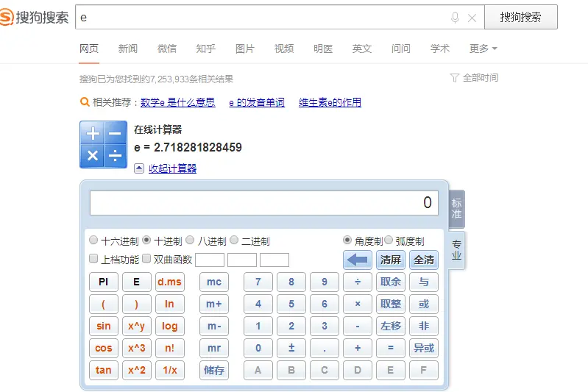This screenshot has height=392, width=588.
Task: Click the equals = key
Action: pyautogui.click(x=390, y=348)
